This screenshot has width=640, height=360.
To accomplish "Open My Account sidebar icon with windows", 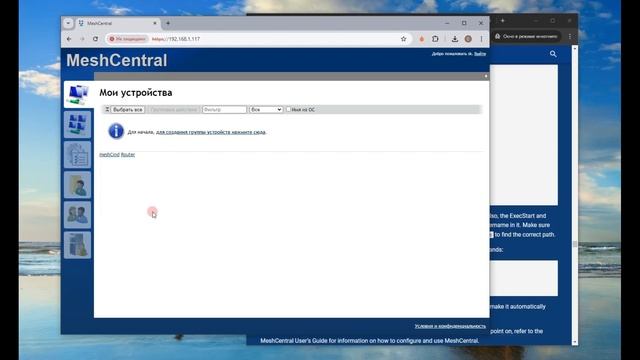I will [x=78, y=124].
